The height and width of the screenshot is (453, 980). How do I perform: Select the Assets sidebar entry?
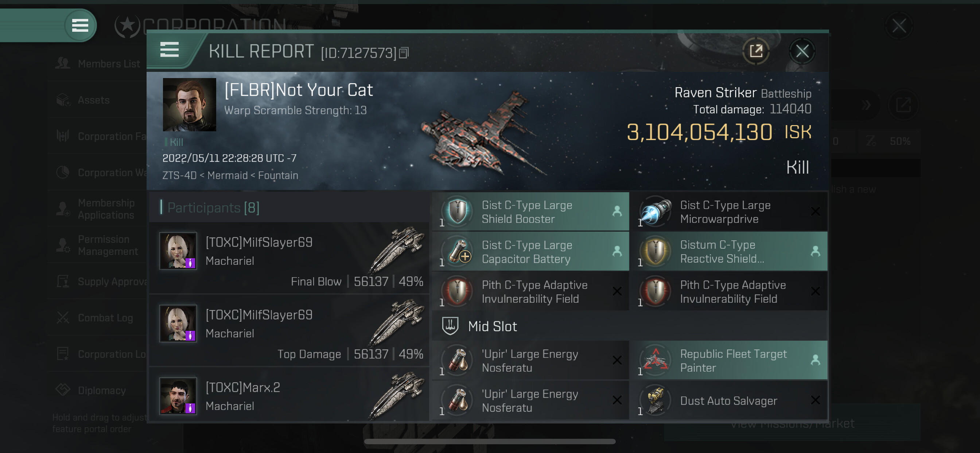(94, 100)
